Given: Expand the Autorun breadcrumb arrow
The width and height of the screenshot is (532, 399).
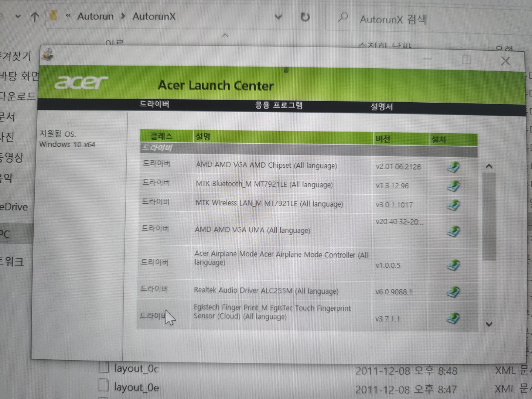Looking at the screenshot, I should pyautogui.click(x=123, y=16).
